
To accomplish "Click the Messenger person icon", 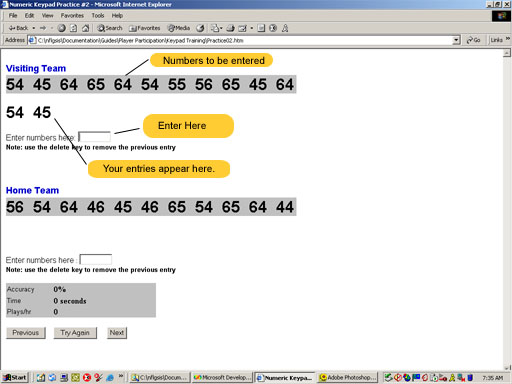I will (285, 28).
